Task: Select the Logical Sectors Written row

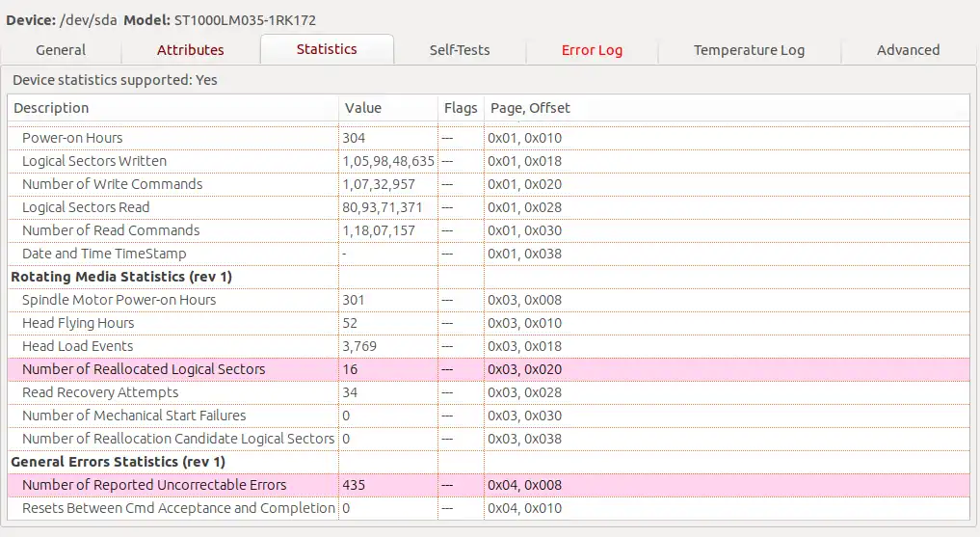Action: [489, 161]
